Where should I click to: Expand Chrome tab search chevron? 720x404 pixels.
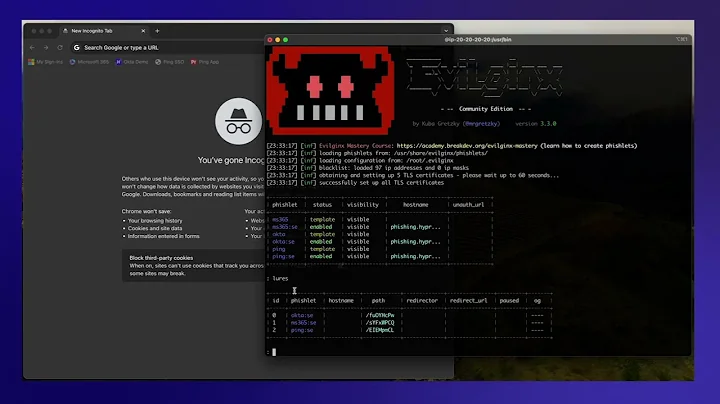(x=446, y=31)
